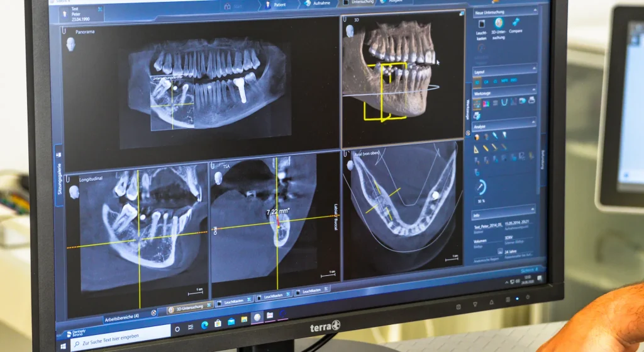
Task: Click the 50 % value field
Action: [481, 201]
